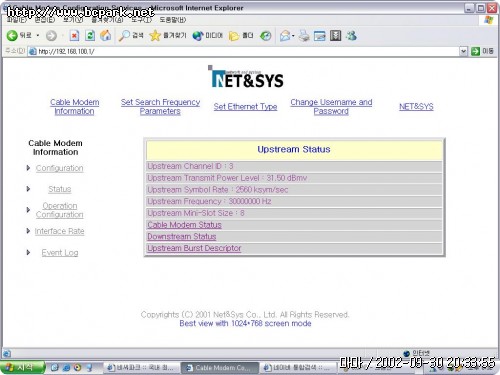
Task: Open Set Search Frequency Parameters link
Action: point(160,107)
